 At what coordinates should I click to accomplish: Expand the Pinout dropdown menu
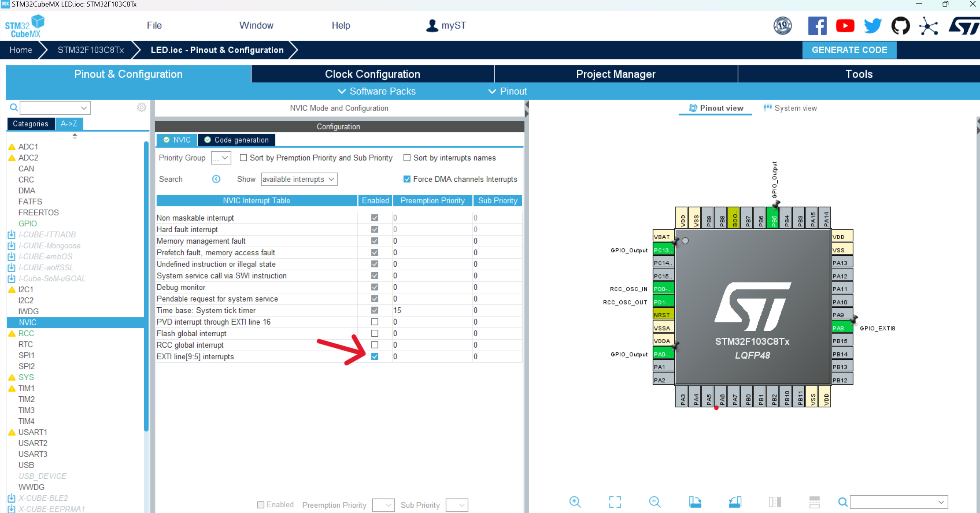[508, 91]
